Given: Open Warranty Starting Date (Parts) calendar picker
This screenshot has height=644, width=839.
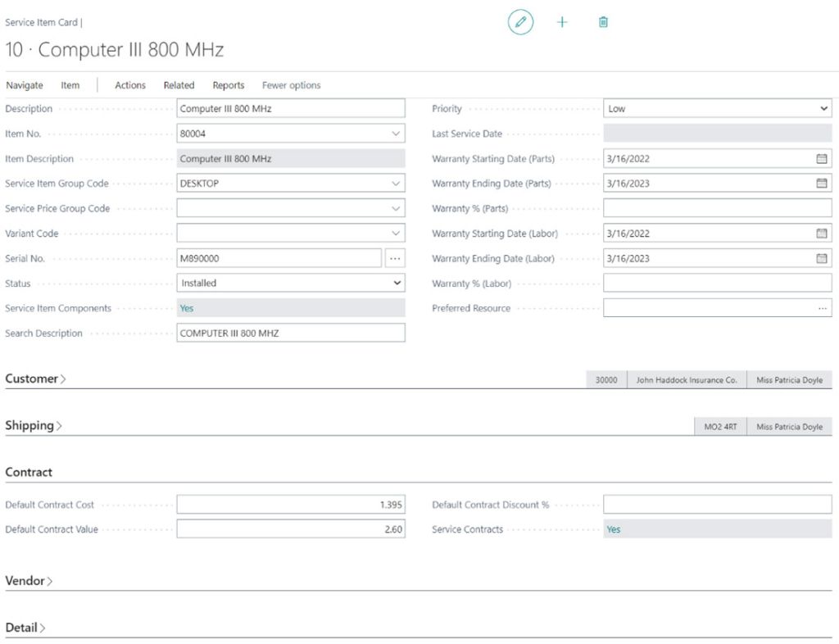Looking at the screenshot, I should pos(822,157).
